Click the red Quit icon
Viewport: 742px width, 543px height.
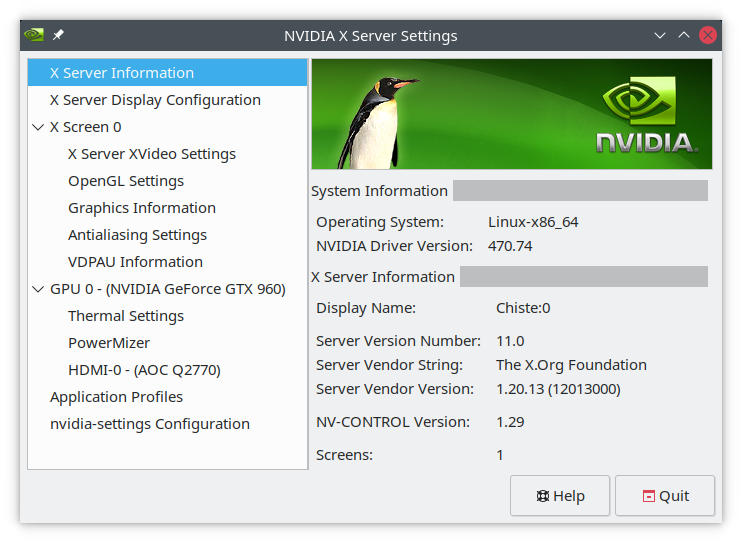coord(649,496)
